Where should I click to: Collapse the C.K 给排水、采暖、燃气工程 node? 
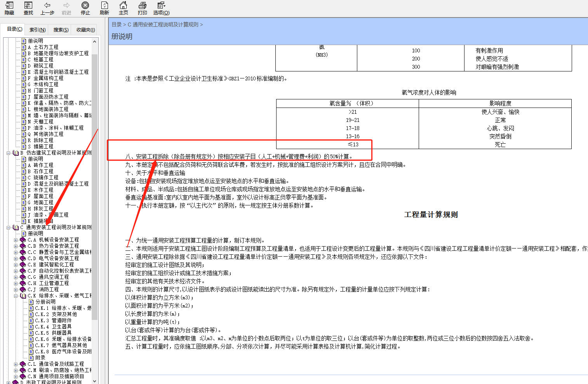(x=16, y=295)
